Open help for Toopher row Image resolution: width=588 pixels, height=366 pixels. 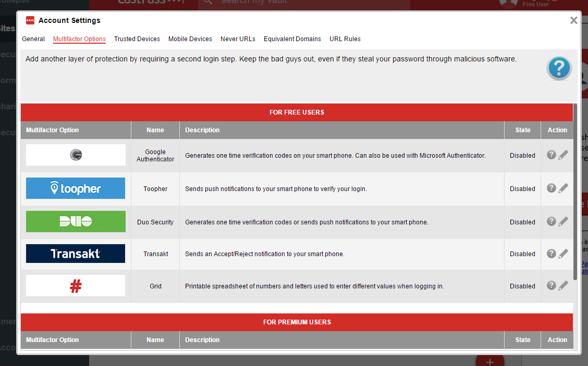click(x=551, y=188)
